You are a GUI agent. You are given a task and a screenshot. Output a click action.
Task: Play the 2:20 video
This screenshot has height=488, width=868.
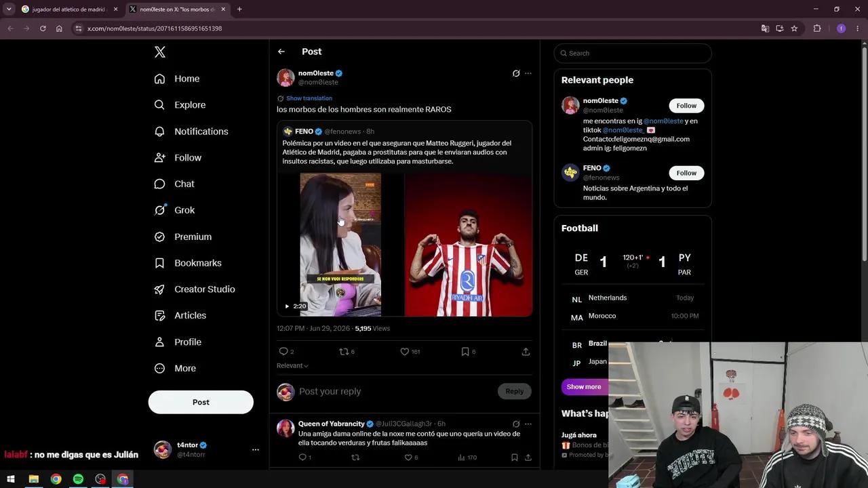(x=340, y=245)
